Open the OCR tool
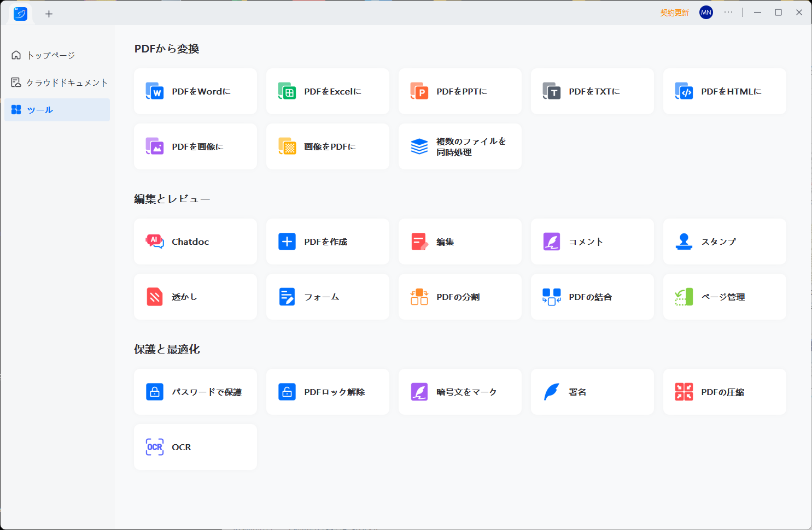Image resolution: width=812 pixels, height=530 pixels. pyautogui.click(x=195, y=446)
